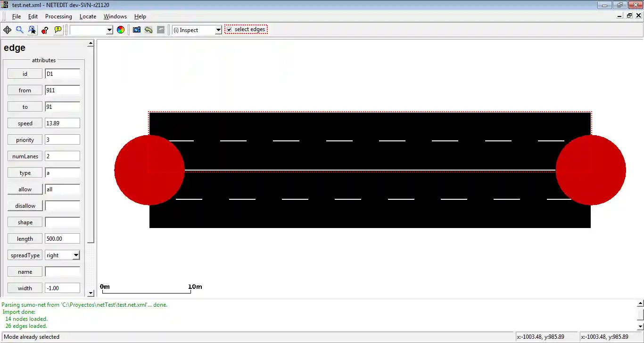644x343 pixels.
Task: Click the '26 edges loaded.' log line
Action: pyautogui.click(x=26, y=326)
